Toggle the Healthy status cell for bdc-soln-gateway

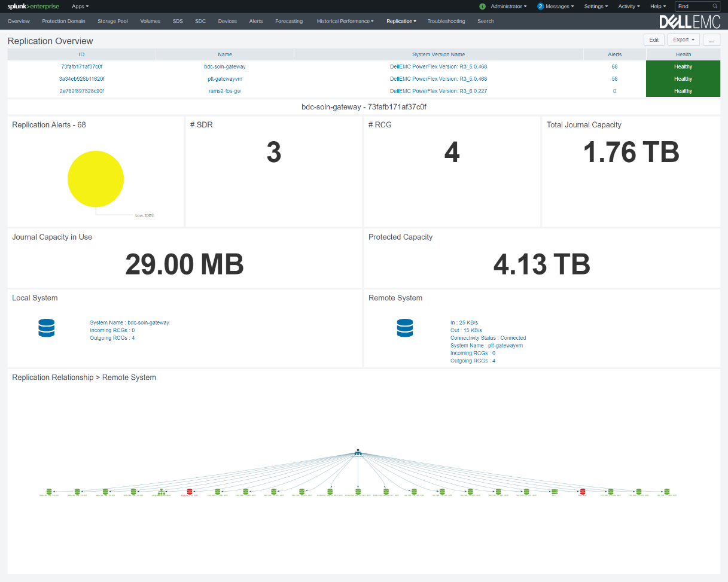click(x=683, y=66)
